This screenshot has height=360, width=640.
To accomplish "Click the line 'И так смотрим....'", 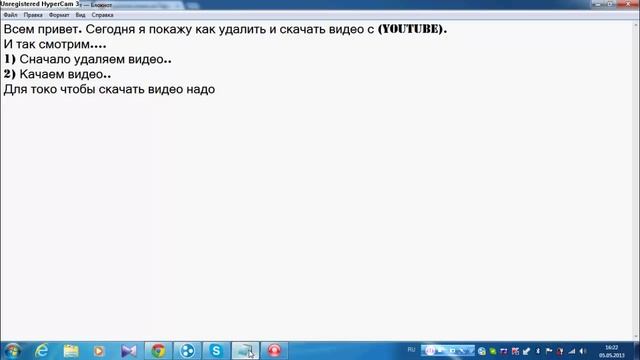I will [x=55, y=44].
